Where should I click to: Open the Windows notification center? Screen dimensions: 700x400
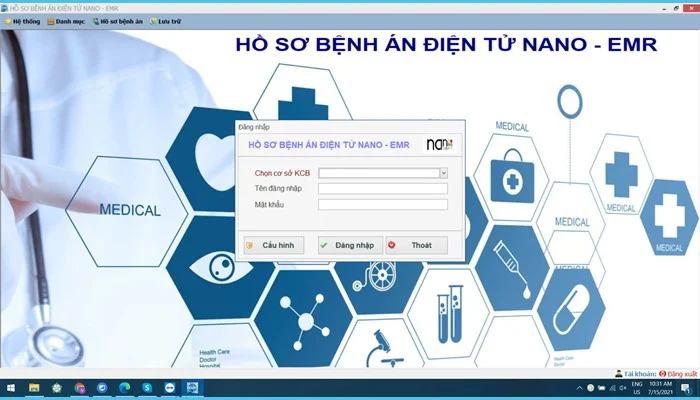coord(686,388)
